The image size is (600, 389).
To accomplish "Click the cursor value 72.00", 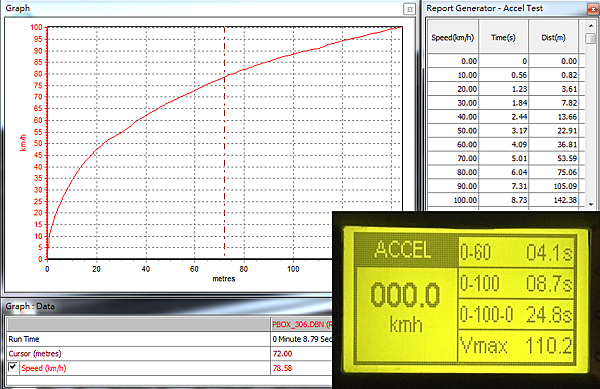I will coord(282,353).
